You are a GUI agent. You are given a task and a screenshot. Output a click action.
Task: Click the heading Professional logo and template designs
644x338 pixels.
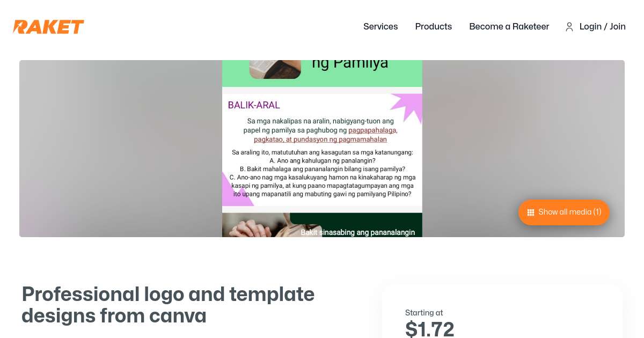(168, 305)
